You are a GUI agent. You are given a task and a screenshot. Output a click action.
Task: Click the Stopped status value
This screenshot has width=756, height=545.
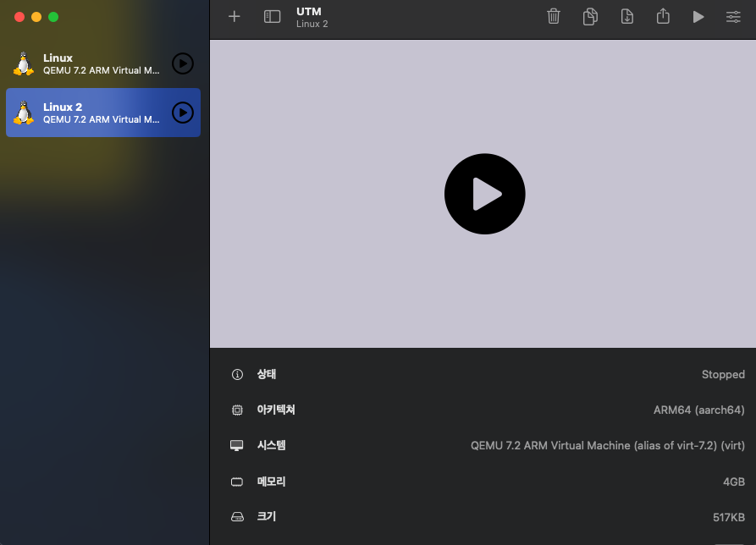[723, 374]
